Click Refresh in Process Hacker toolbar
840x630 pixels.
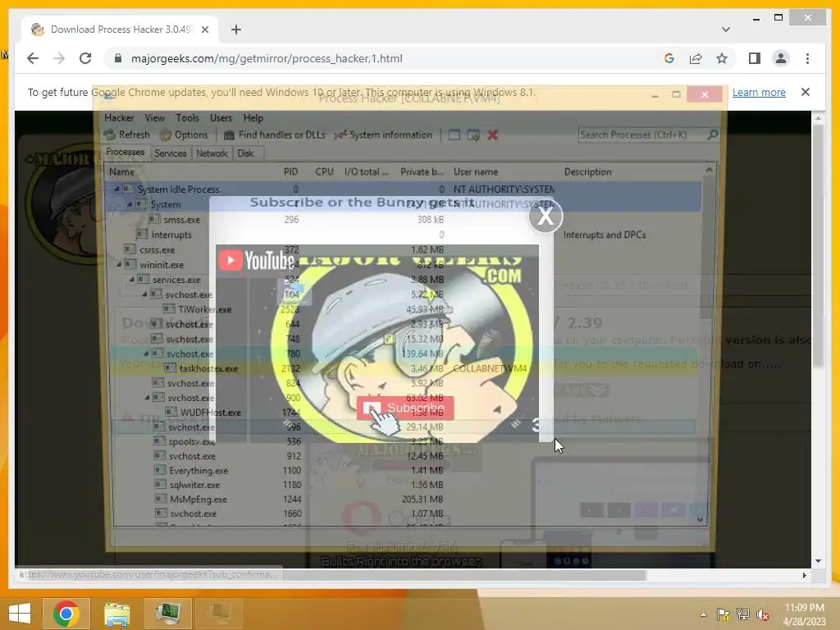click(x=127, y=135)
